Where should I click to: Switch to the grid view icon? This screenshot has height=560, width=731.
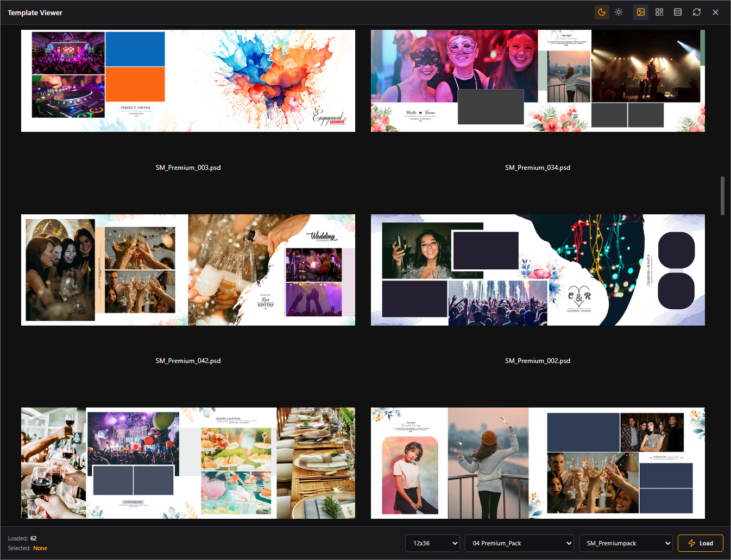point(659,12)
